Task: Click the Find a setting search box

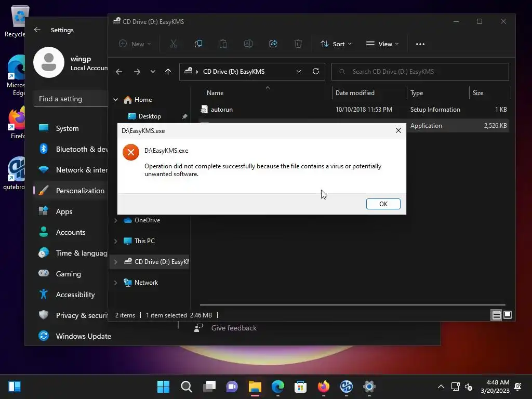Action: (x=71, y=99)
